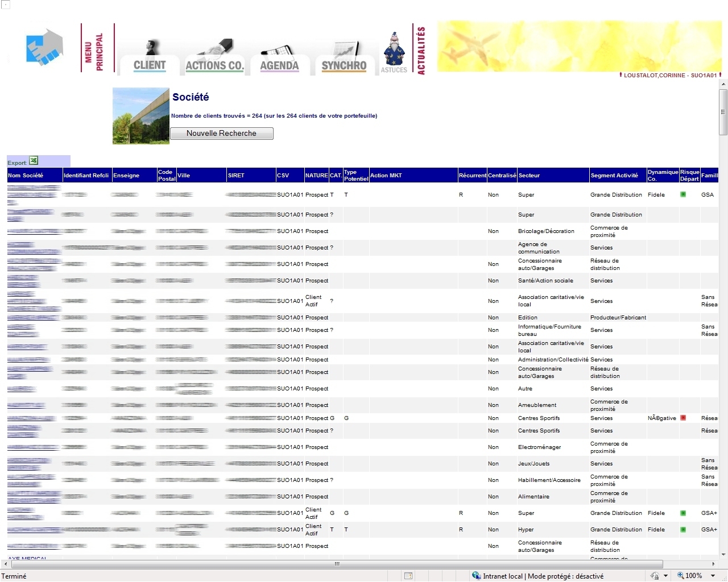Viewport: 728px width, 582px height.
Task: Open the zoom level 100% dropdown arrow
Action: [713, 576]
